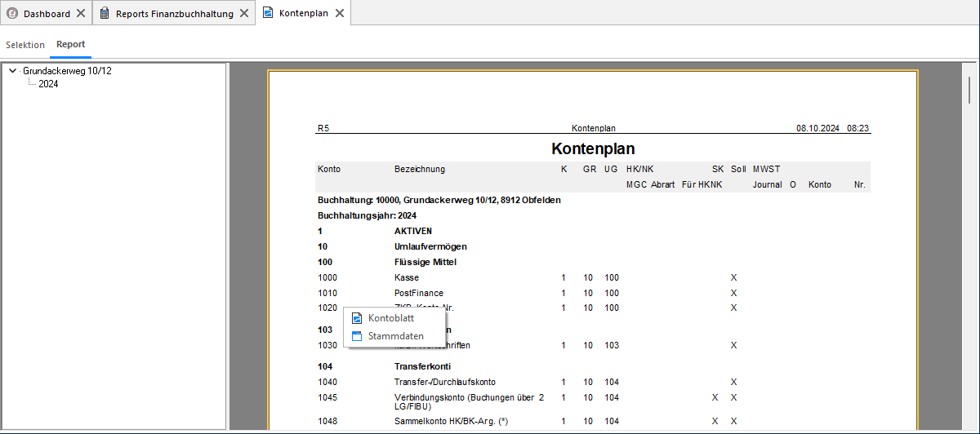Click the MWST column header

point(767,169)
